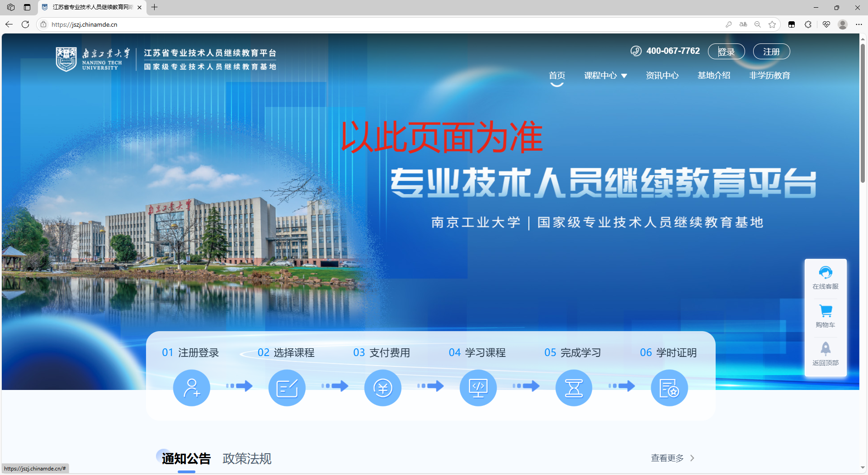This screenshot has width=868, height=475.
Task: Open the password key icon in address bar
Action: 729,24
